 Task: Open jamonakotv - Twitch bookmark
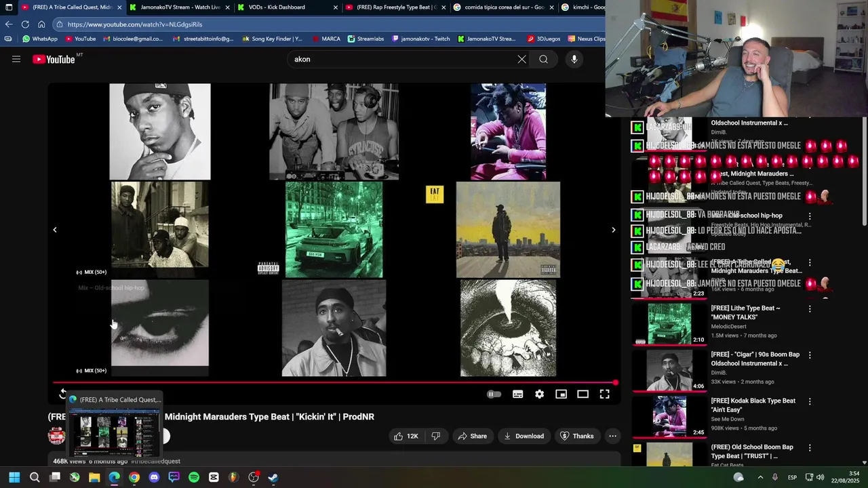point(420,39)
